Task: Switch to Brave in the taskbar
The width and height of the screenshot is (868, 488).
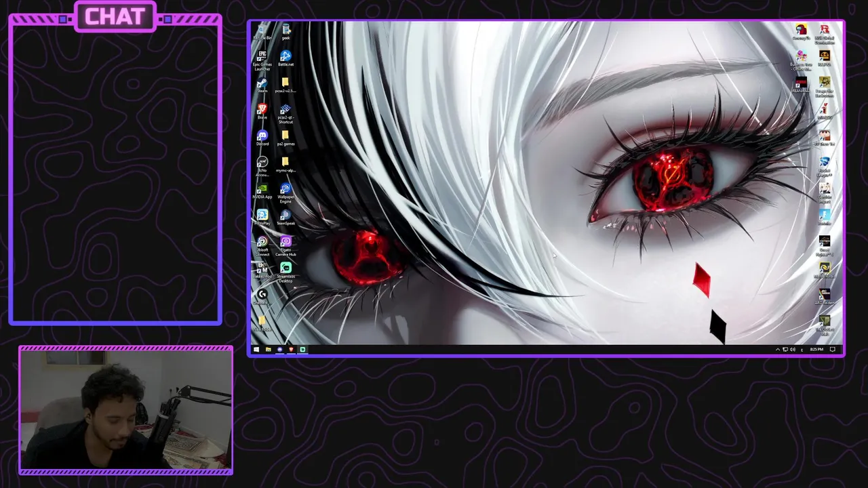Action: point(291,350)
